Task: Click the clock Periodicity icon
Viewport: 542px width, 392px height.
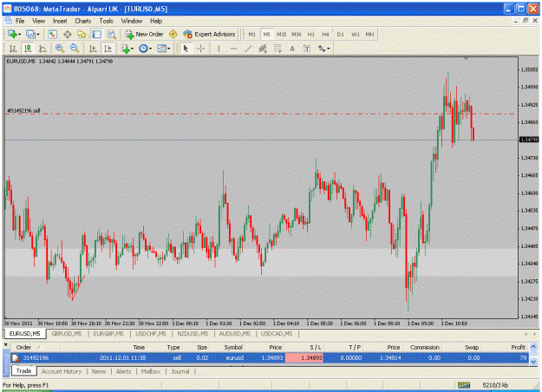Action: click(x=143, y=49)
